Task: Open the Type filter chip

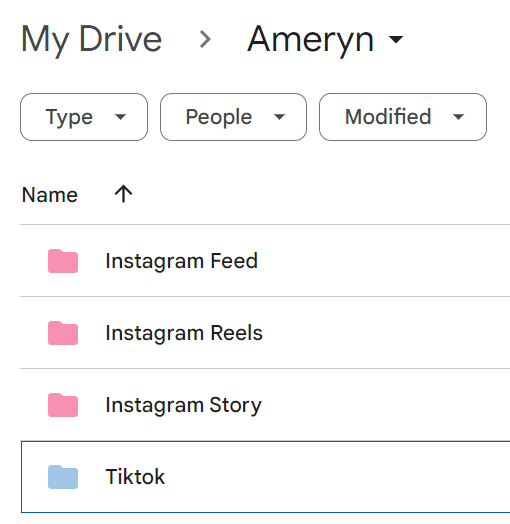Action: [x=84, y=117]
